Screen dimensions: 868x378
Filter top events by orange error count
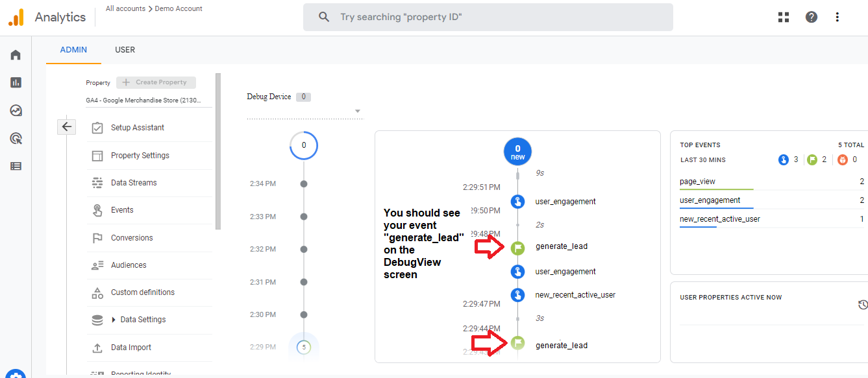tap(847, 159)
